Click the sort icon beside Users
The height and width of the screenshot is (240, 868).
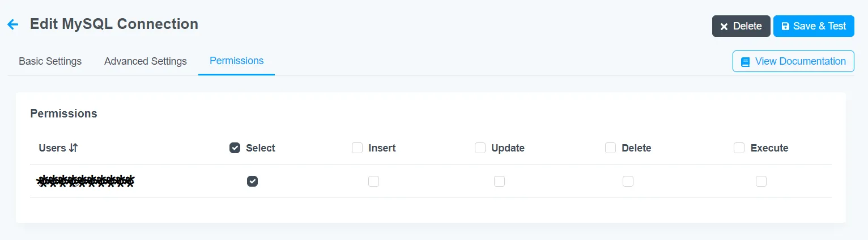pos(73,148)
